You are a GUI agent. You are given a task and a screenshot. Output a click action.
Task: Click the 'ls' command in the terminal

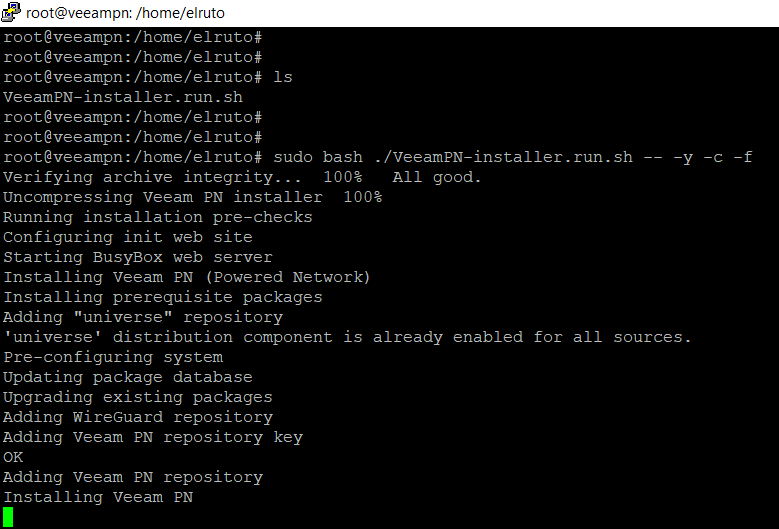(x=282, y=77)
